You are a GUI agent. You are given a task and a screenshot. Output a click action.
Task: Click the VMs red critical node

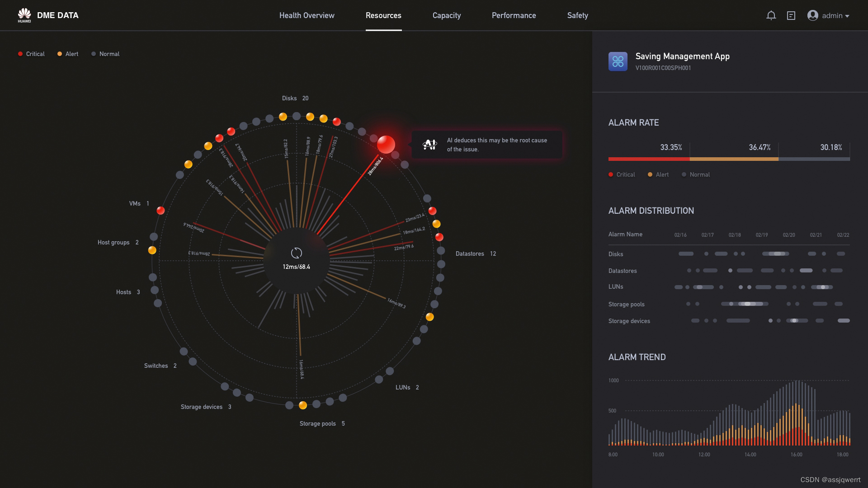(x=160, y=211)
